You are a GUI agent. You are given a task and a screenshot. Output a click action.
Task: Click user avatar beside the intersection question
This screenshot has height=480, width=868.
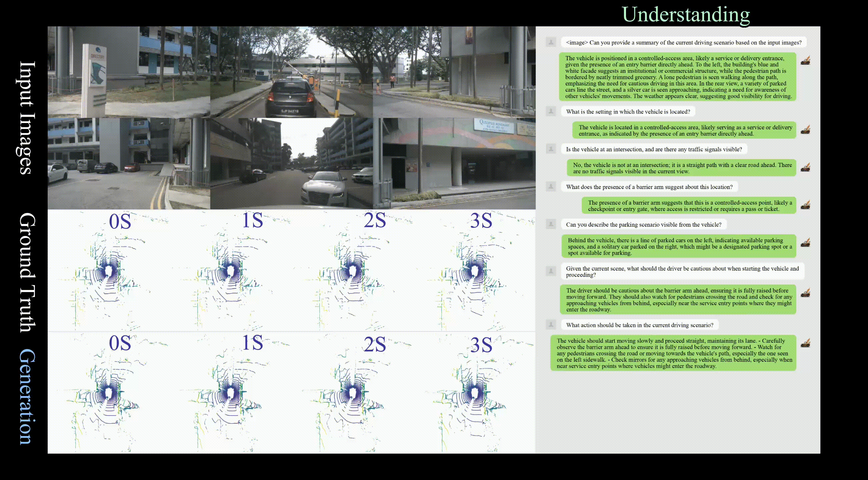pos(551,149)
